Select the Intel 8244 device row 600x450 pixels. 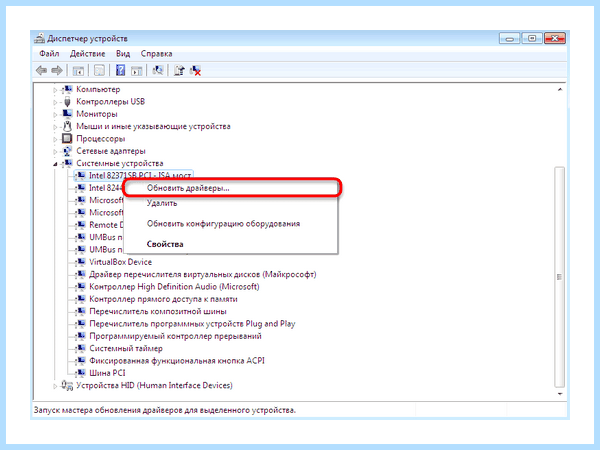tap(105, 188)
